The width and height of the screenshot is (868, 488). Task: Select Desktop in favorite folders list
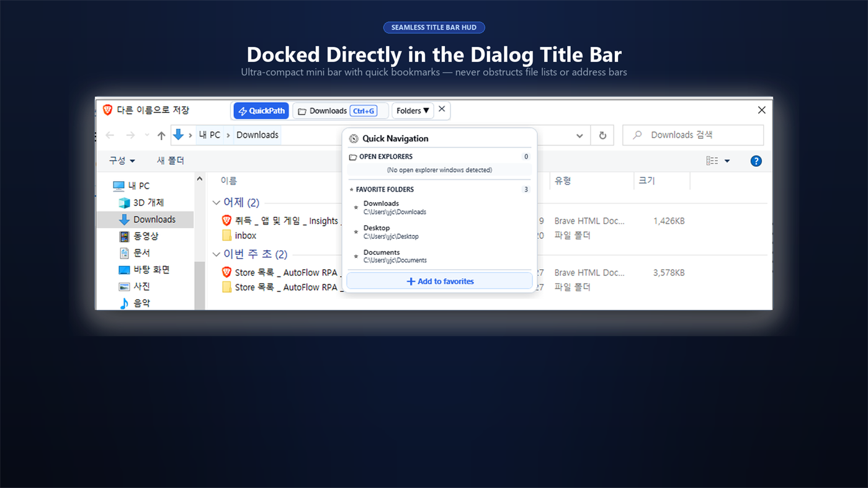(x=439, y=232)
